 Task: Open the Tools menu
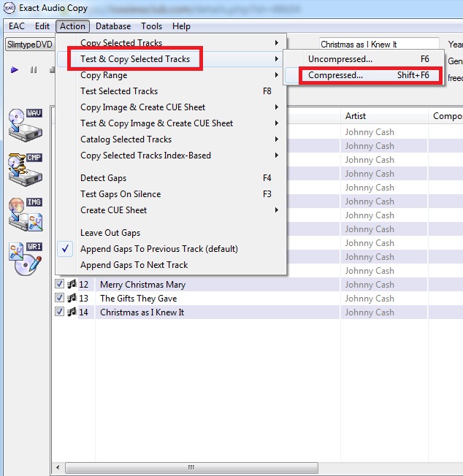click(151, 26)
